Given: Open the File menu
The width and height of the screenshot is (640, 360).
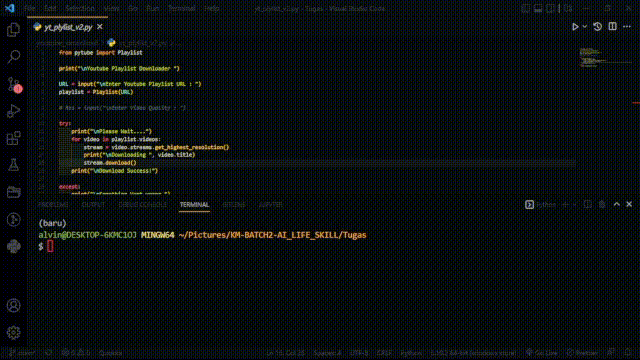Looking at the screenshot, I should coord(29,8).
